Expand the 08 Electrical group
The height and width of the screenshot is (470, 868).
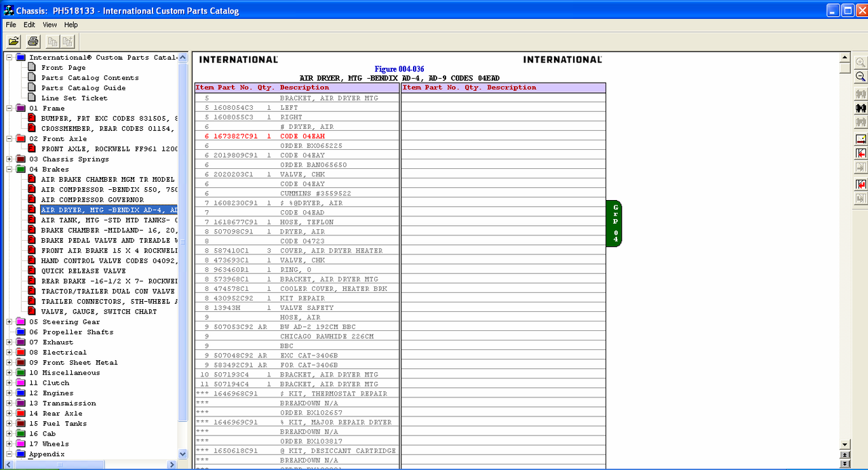(9, 353)
